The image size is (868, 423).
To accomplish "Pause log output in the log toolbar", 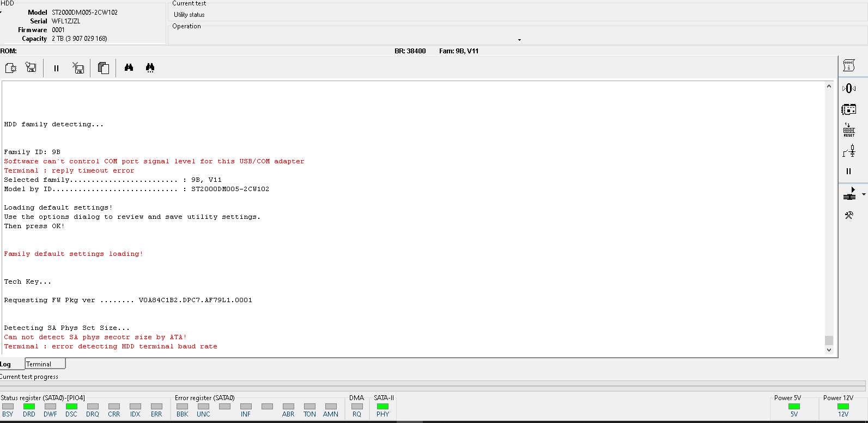I will tap(56, 68).
